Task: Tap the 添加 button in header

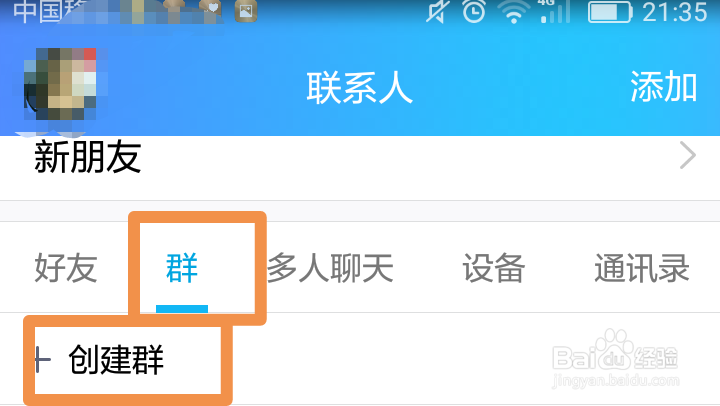Action: tap(664, 86)
